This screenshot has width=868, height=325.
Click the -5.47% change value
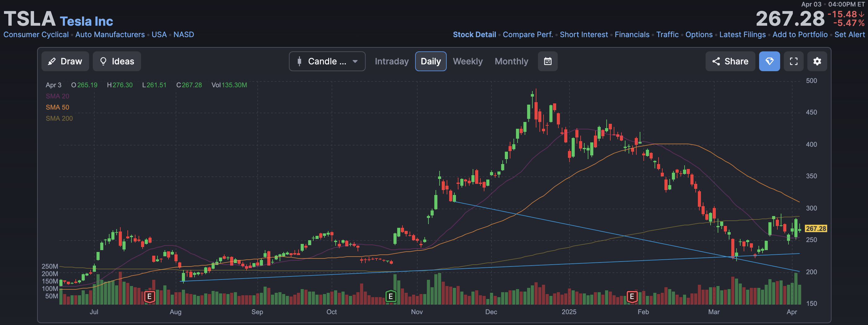tap(849, 23)
